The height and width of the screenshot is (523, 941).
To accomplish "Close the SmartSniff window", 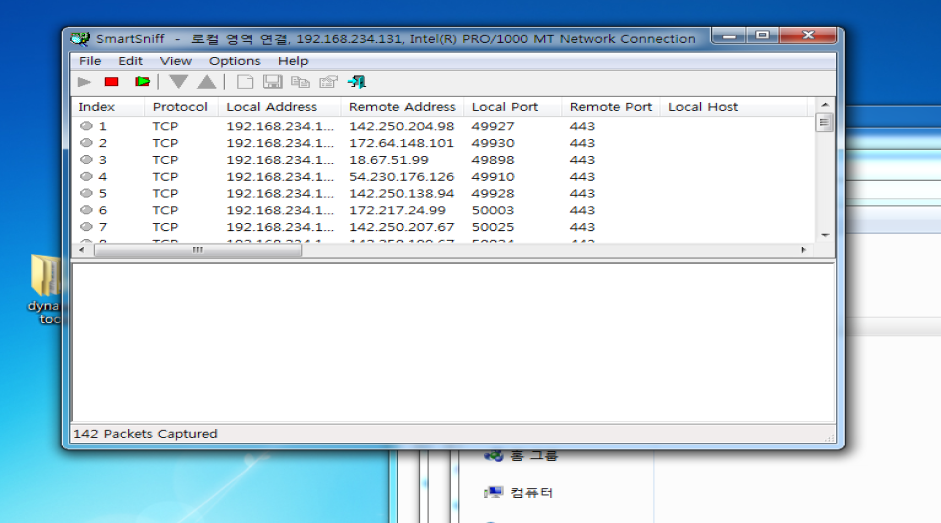I will pos(808,36).
